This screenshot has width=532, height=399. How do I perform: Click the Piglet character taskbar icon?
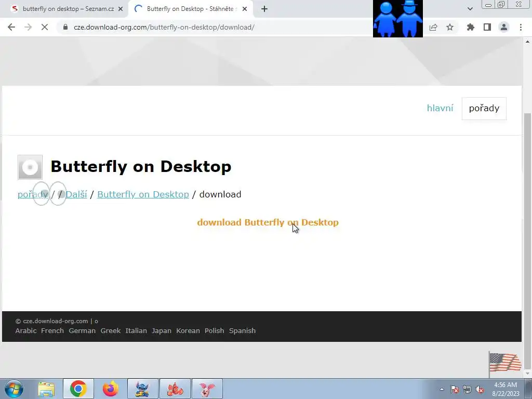coord(207,389)
